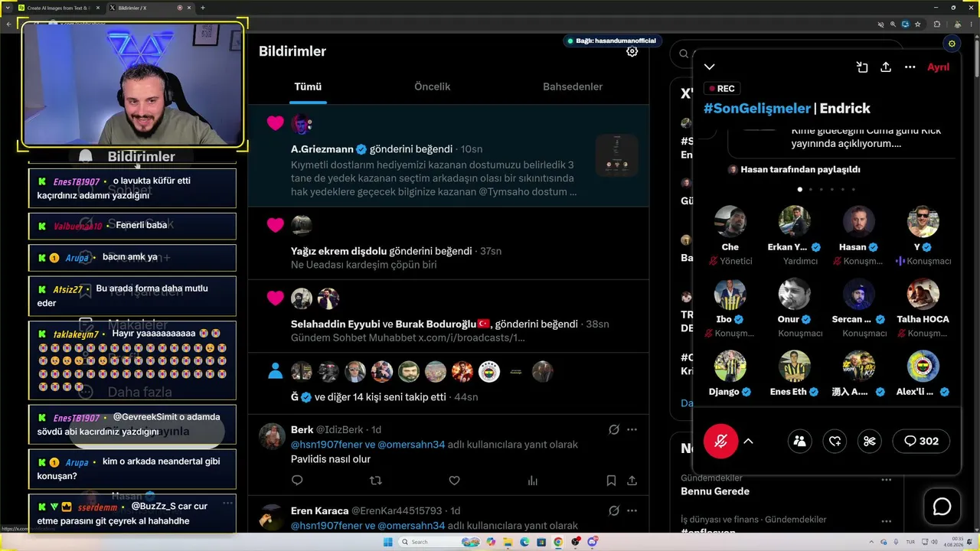
Task: Switch to Create AI Images browser tab
Action: pos(60,8)
